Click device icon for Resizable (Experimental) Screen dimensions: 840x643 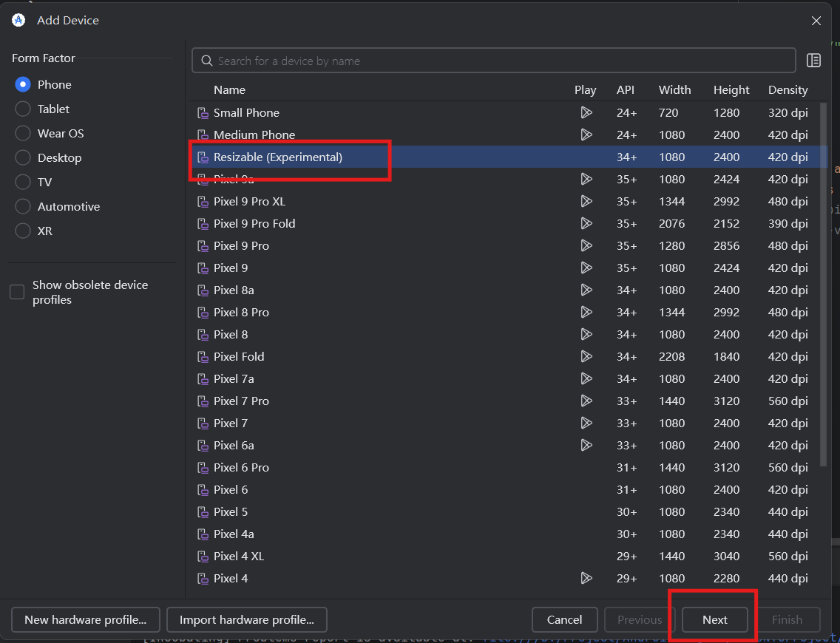coord(203,157)
